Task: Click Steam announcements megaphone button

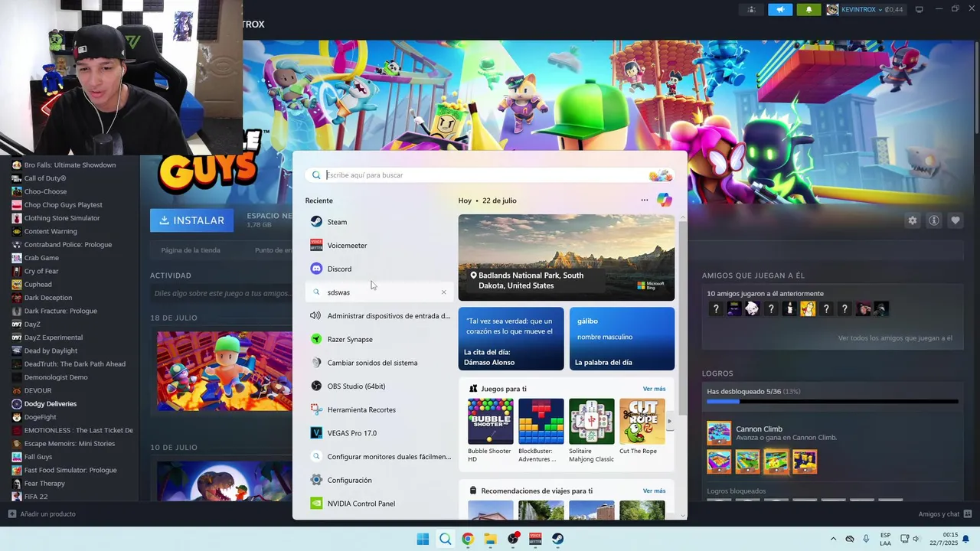Action: (780, 10)
